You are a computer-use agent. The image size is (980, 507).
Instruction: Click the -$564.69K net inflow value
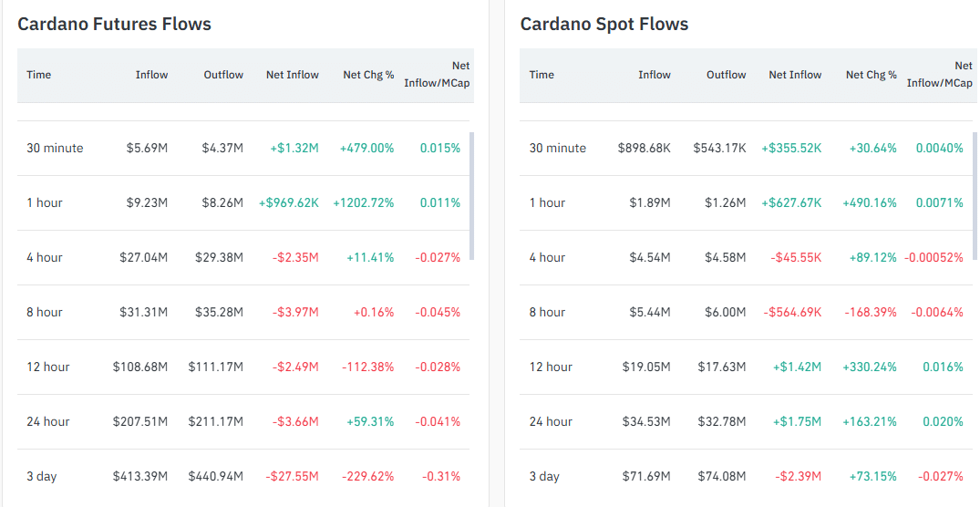point(792,312)
